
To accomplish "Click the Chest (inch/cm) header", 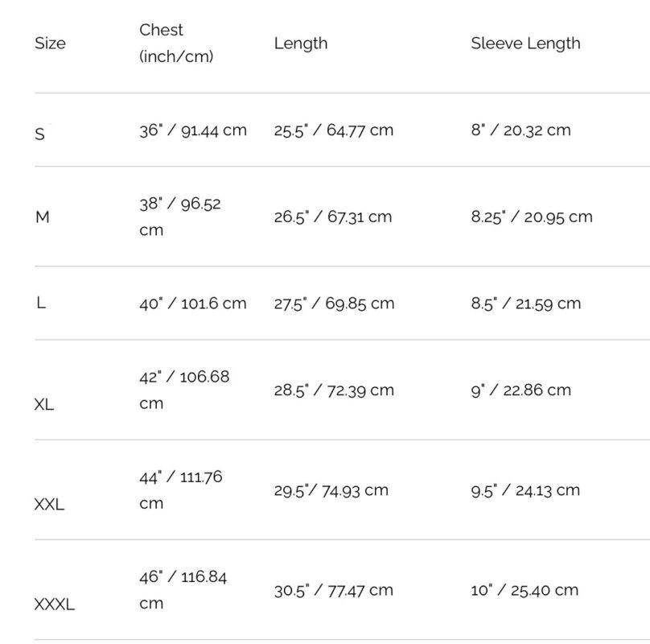I will tap(176, 43).
